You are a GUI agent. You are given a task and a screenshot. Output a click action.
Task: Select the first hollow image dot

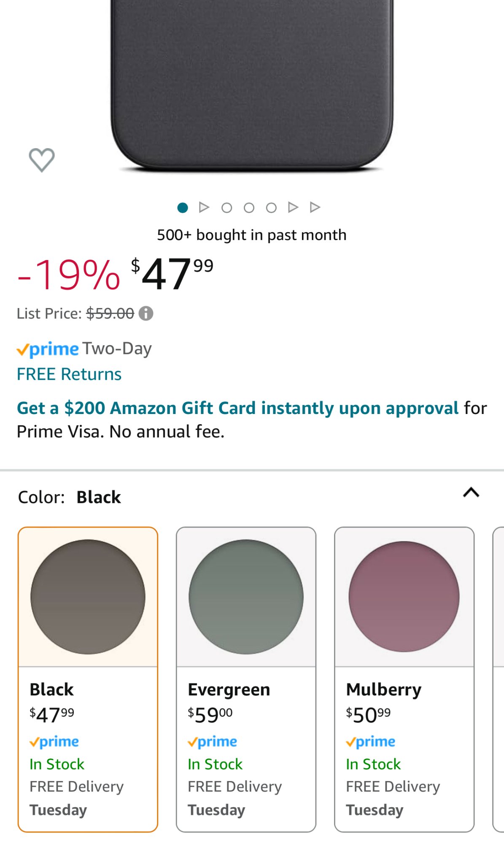tap(227, 208)
